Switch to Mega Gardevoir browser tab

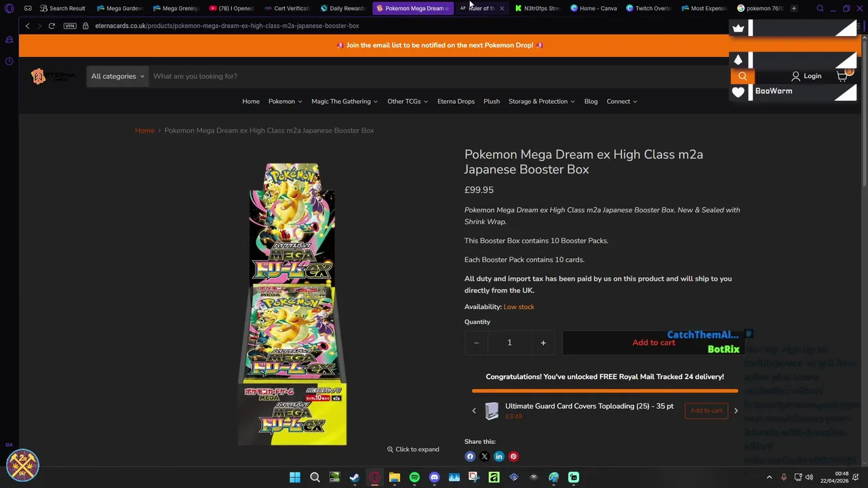click(x=119, y=8)
